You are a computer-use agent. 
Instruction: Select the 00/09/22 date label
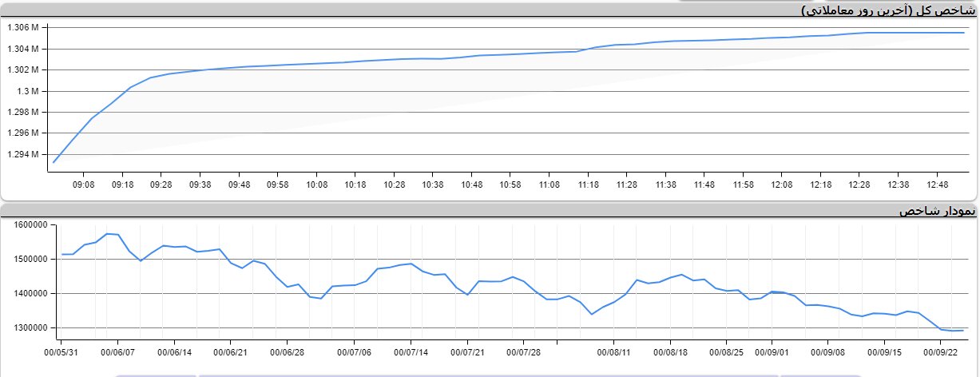pyautogui.click(x=940, y=351)
